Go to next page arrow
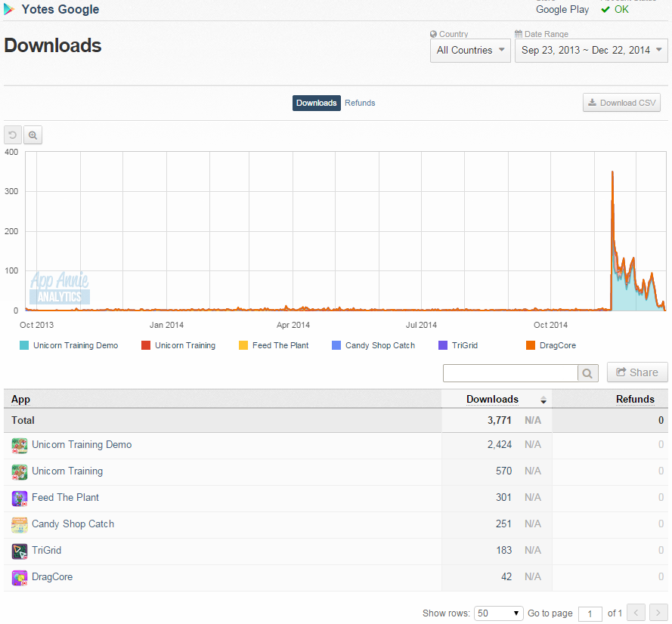Screen dimensions: 672x624 click(658, 613)
